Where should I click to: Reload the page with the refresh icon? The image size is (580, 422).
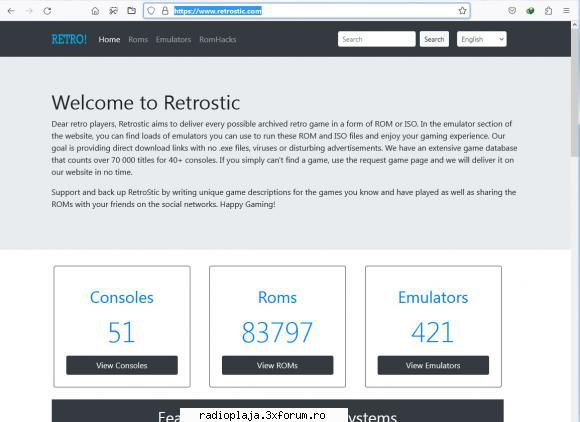(x=47, y=11)
